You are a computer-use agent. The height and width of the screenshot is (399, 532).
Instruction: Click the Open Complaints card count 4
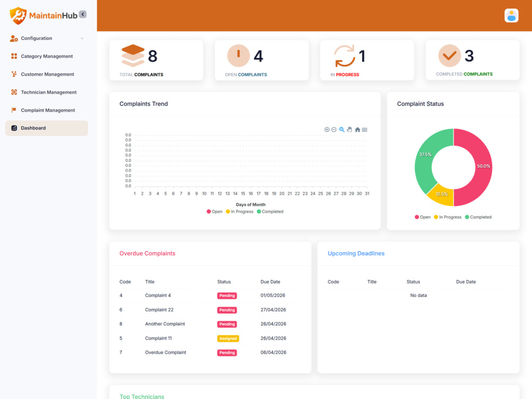pyautogui.click(x=258, y=56)
